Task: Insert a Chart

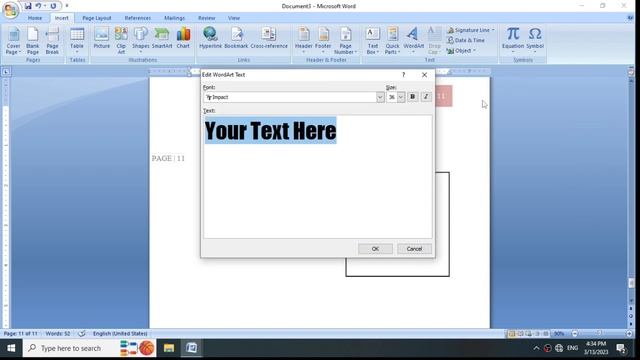Action: (x=183, y=39)
